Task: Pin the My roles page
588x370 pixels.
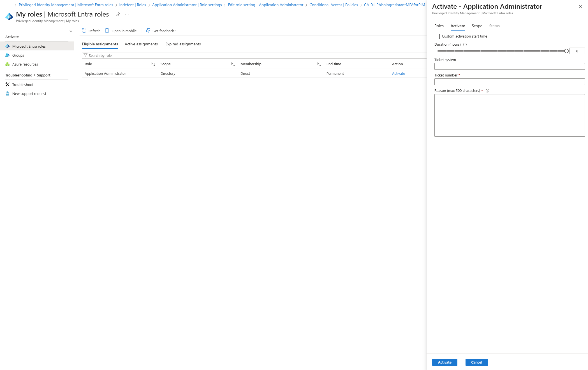Action: [118, 14]
